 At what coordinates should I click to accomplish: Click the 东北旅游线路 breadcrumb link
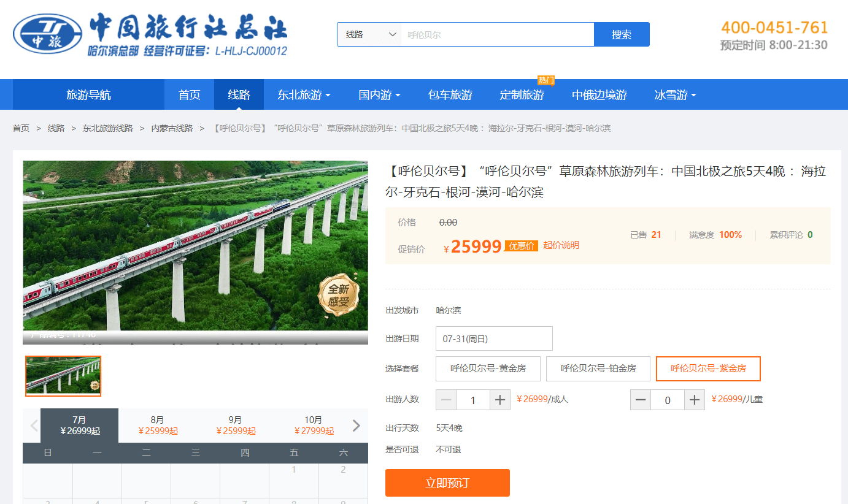pos(107,128)
